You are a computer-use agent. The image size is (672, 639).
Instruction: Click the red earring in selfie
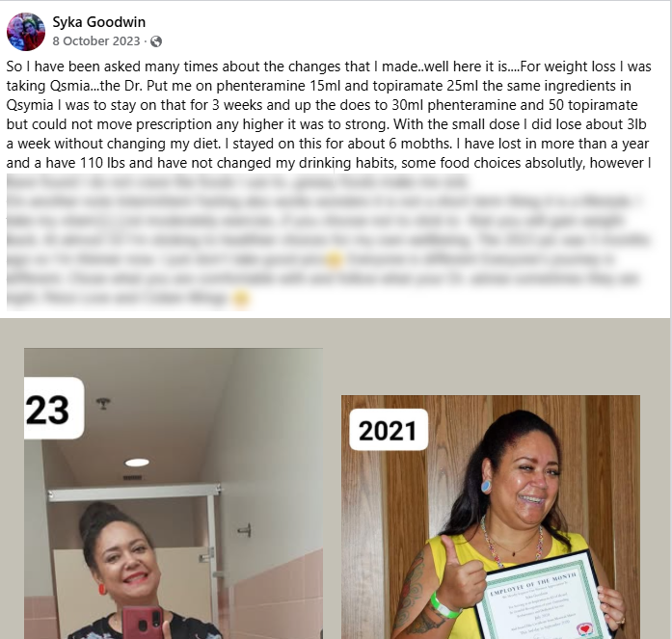[x=102, y=589]
